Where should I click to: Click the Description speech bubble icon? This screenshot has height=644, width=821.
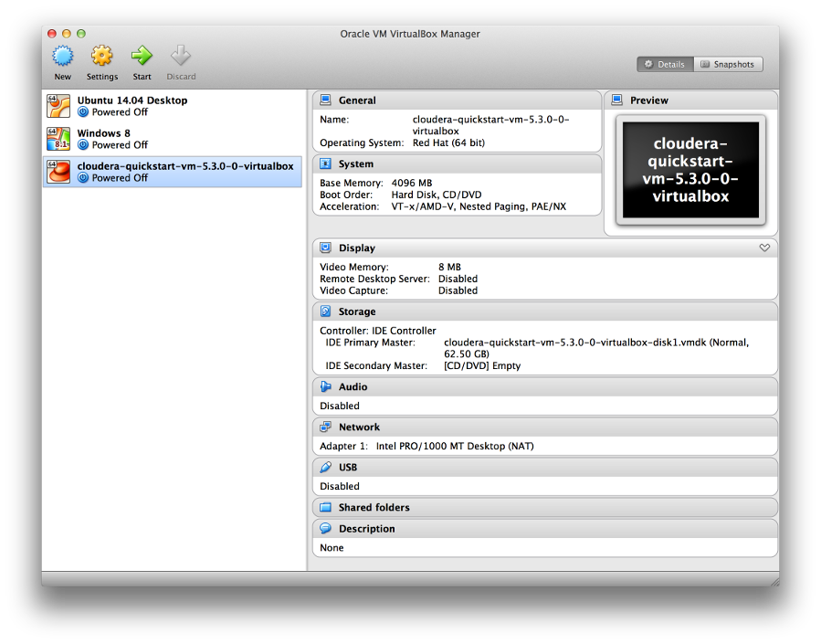tap(326, 528)
